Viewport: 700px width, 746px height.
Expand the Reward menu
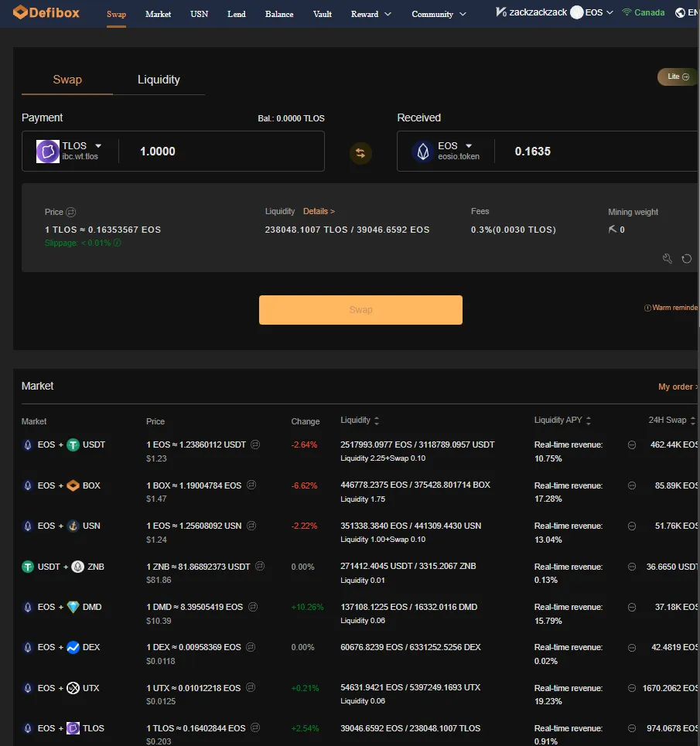370,14
